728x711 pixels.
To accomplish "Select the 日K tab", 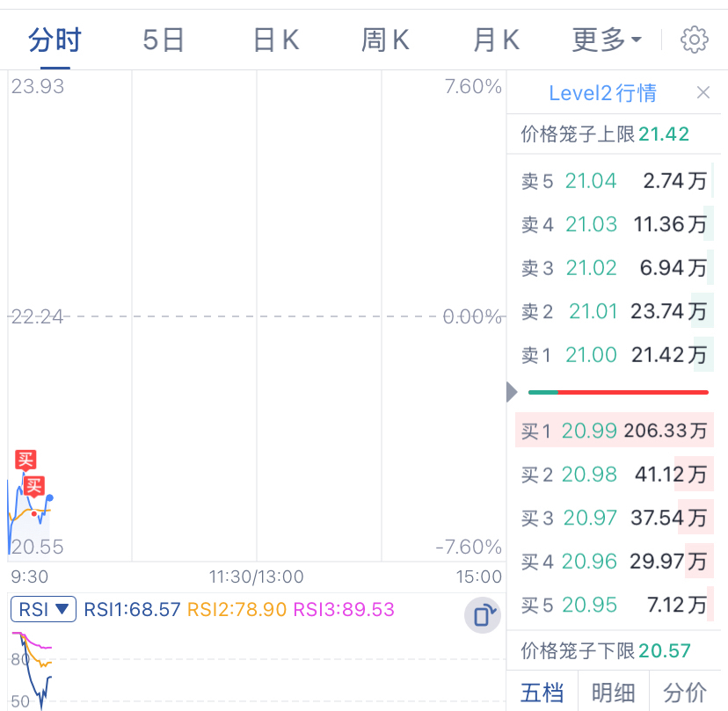I will click(x=276, y=40).
